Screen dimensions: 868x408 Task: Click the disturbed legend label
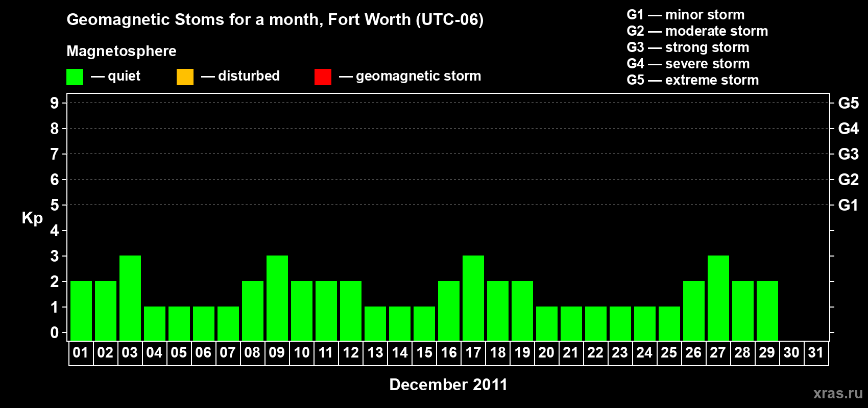(249, 76)
